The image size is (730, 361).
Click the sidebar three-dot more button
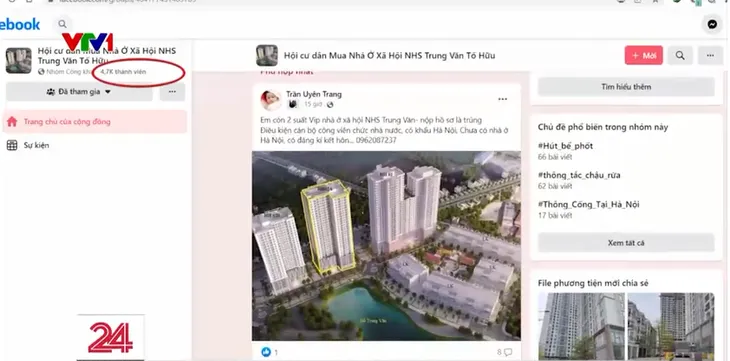[x=172, y=92]
